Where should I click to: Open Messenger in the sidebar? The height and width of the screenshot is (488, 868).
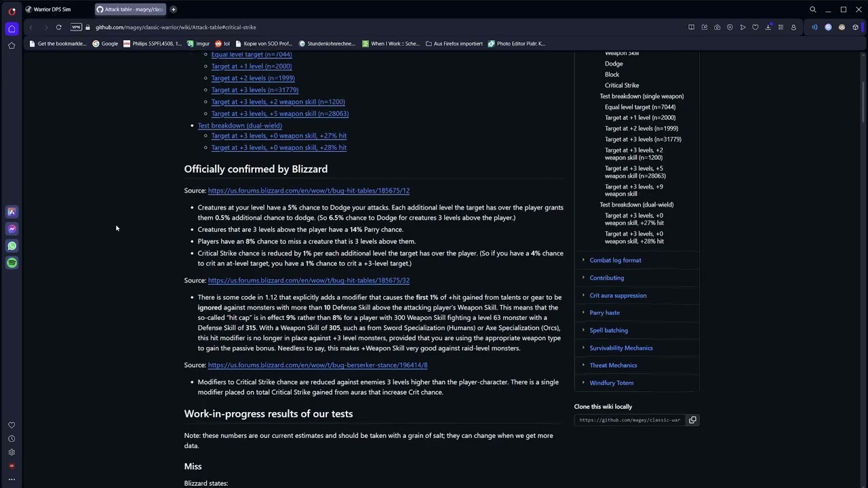(x=12, y=229)
